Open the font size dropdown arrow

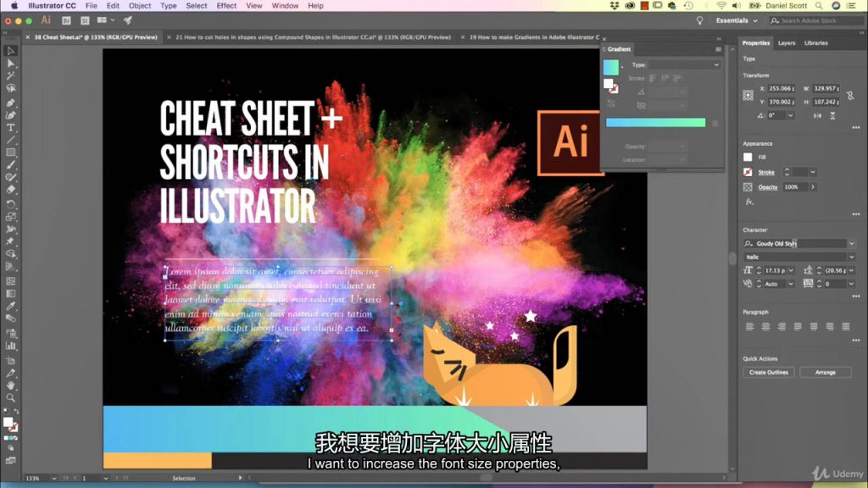tap(791, 270)
